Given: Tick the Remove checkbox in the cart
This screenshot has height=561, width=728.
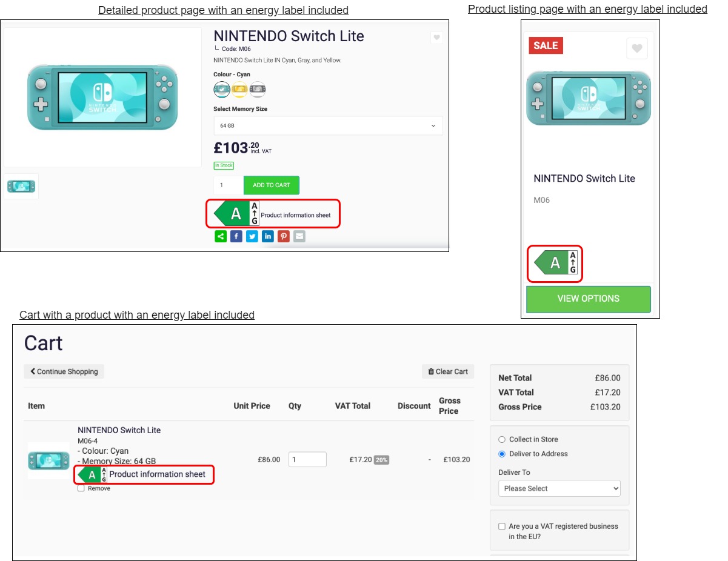Looking at the screenshot, I should 81,488.
